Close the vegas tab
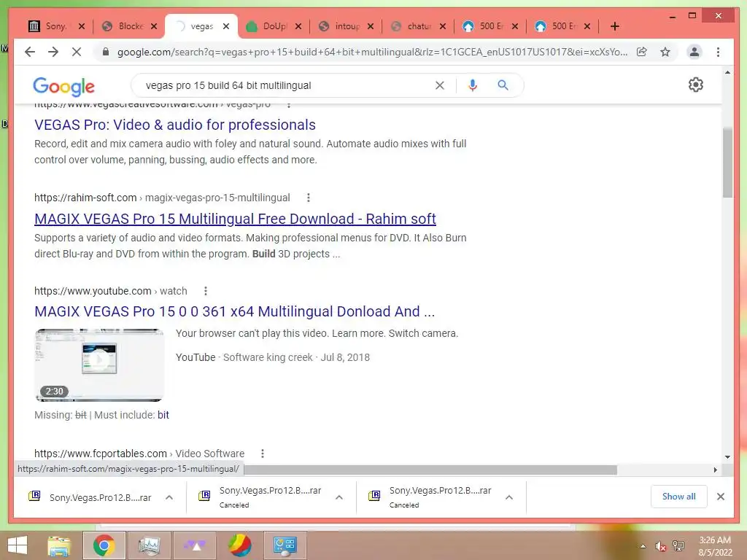The image size is (747, 560). click(x=226, y=26)
